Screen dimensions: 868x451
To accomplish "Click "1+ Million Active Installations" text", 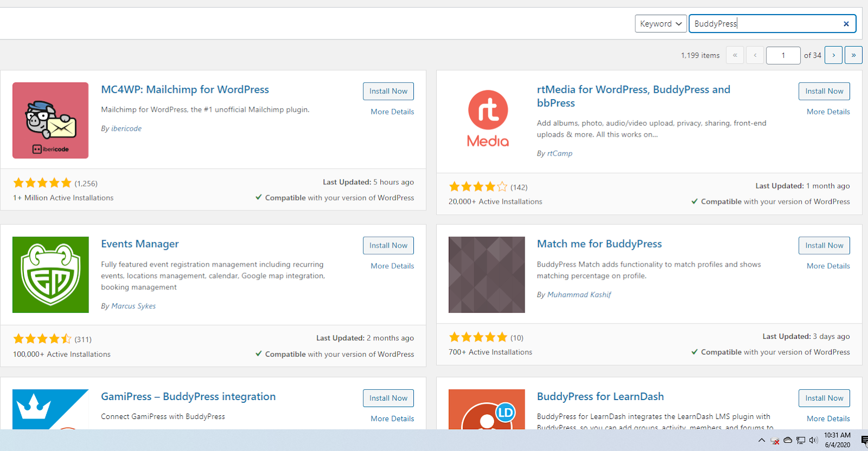I will [63, 198].
